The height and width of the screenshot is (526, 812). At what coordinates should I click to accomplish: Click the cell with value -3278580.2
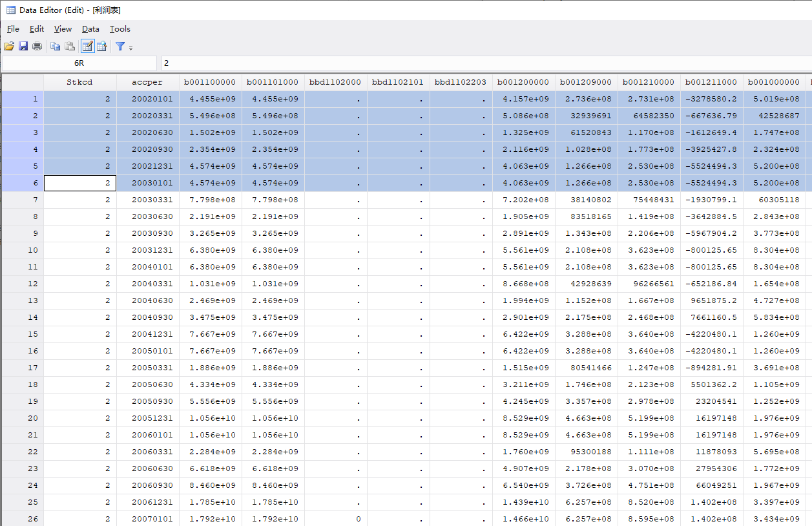point(711,99)
